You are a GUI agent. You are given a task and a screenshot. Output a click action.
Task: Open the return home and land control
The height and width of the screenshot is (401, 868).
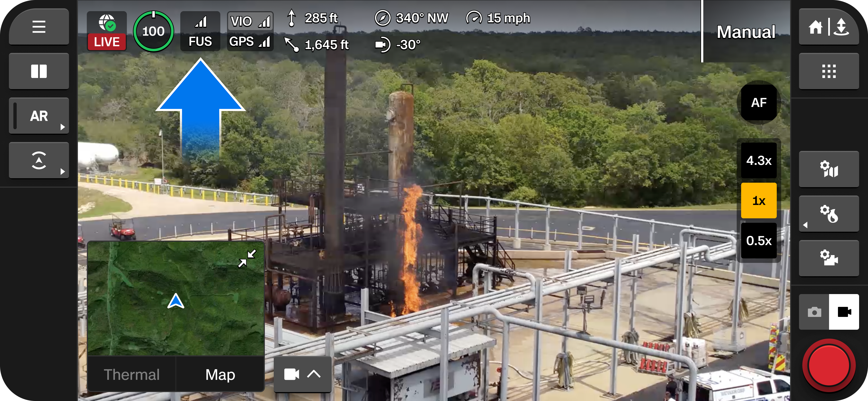pyautogui.click(x=828, y=27)
